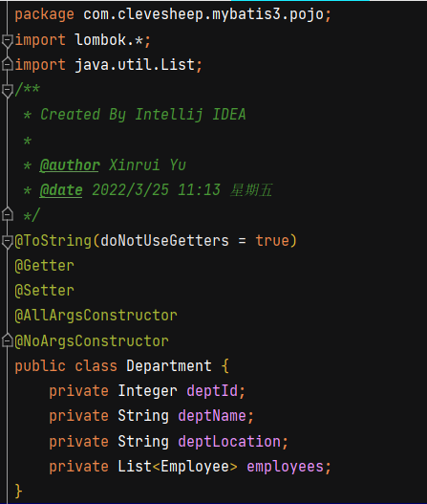Image resolution: width=427 pixels, height=504 pixels.
Task: Collapse the Javadoc comment at its opening marker
Action: point(7,91)
